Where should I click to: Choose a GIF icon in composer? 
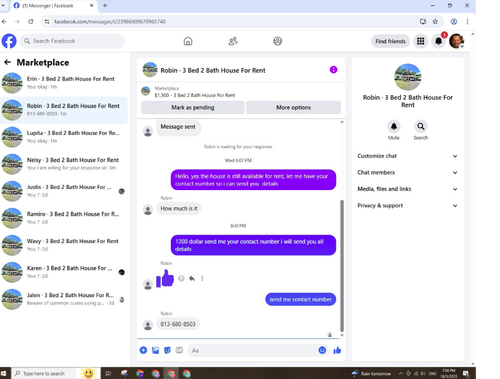pos(179,350)
